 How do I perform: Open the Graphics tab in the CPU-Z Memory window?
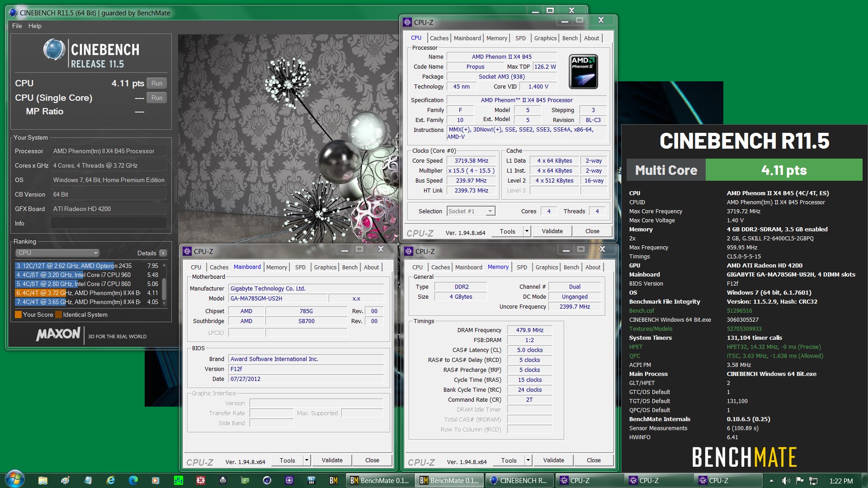[x=547, y=267]
